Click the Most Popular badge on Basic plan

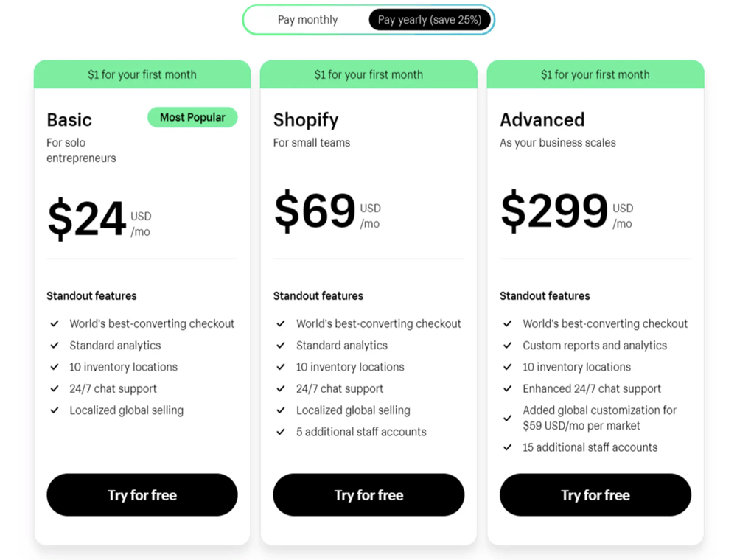(x=192, y=117)
